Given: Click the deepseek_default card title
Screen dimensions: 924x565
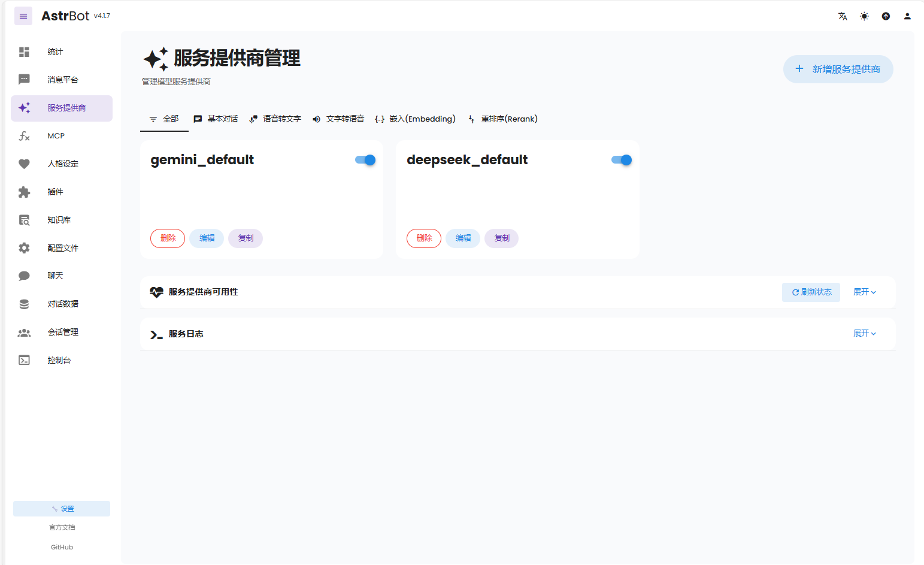Looking at the screenshot, I should pyautogui.click(x=467, y=160).
